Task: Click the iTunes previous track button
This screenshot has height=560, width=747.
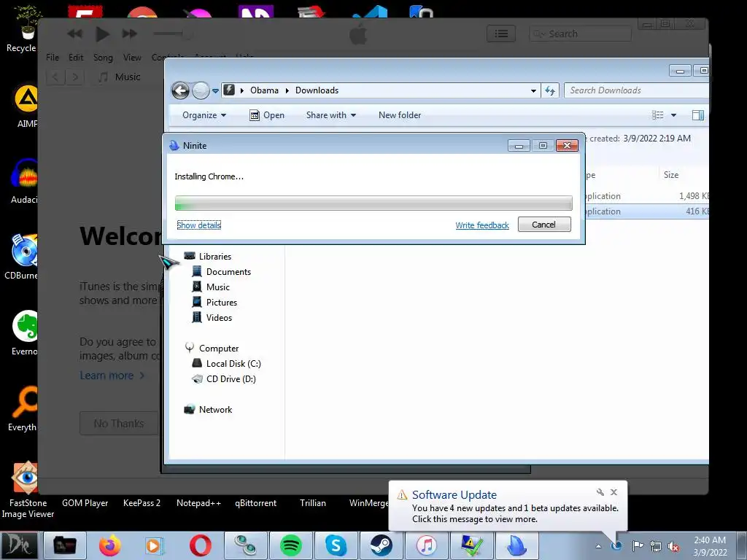Action: (x=74, y=34)
